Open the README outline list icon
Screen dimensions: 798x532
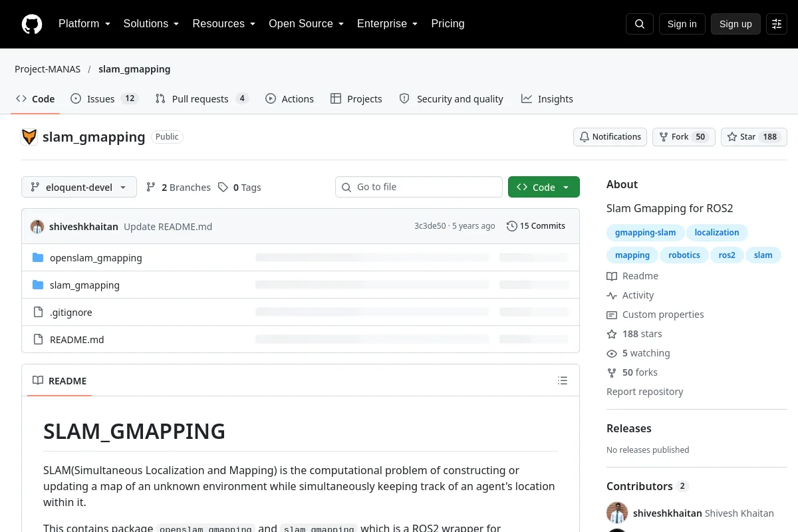[563, 381]
